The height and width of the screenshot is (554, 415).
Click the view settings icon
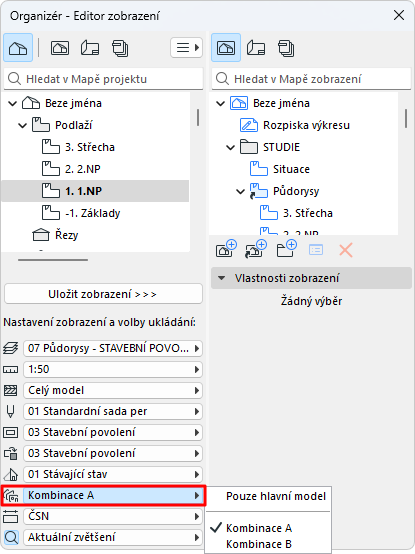point(316,250)
